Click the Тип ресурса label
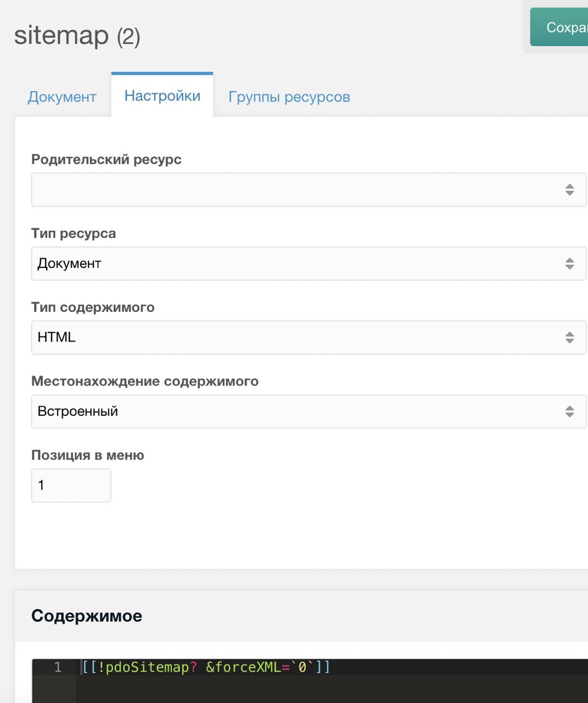The width and height of the screenshot is (588, 703). point(74,233)
